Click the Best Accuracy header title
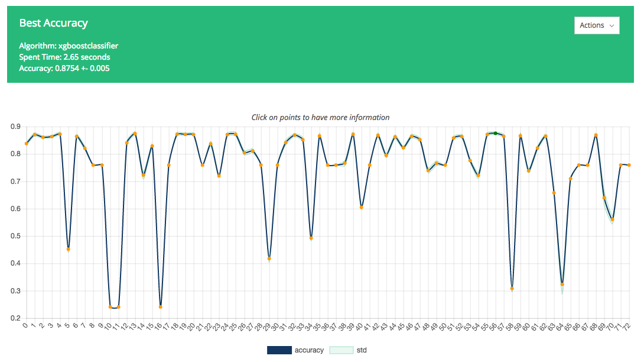 [x=54, y=23]
